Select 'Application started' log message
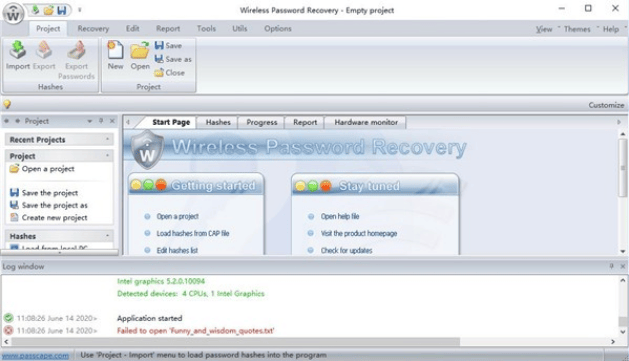 coord(149,318)
